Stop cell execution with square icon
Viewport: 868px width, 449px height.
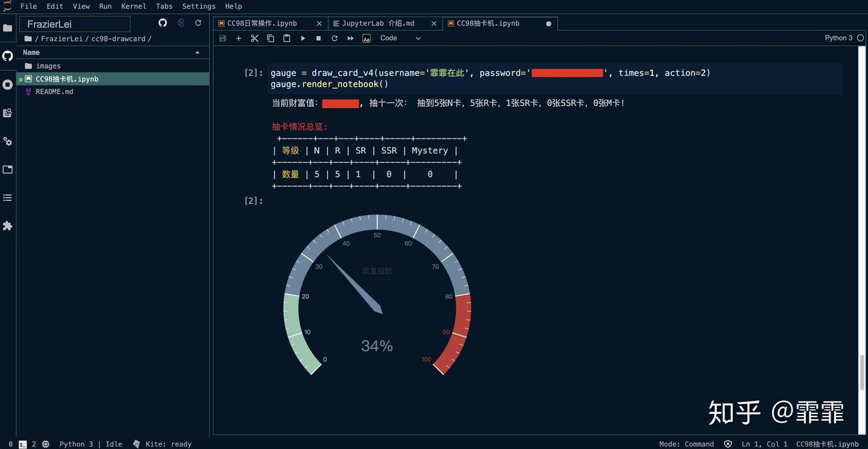[x=319, y=37]
